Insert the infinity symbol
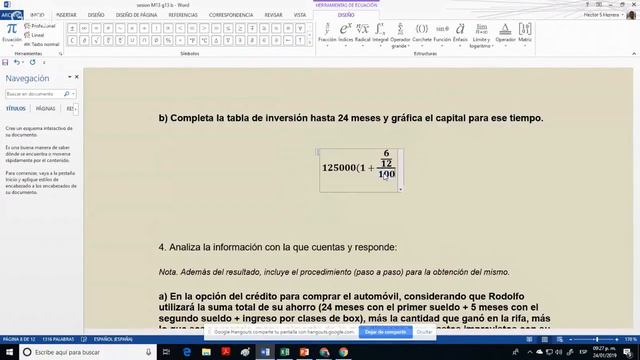The height and width of the screenshot is (360, 640). (x=84, y=28)
